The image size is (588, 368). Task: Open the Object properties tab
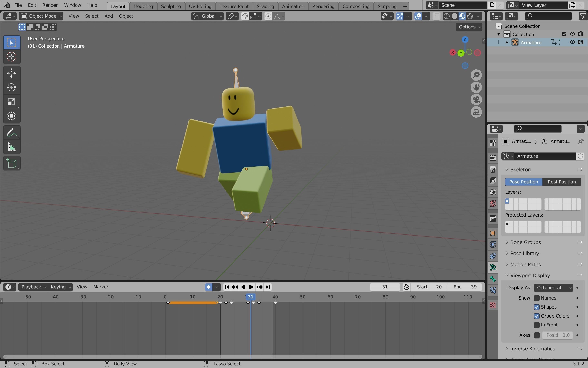[493, 233]
